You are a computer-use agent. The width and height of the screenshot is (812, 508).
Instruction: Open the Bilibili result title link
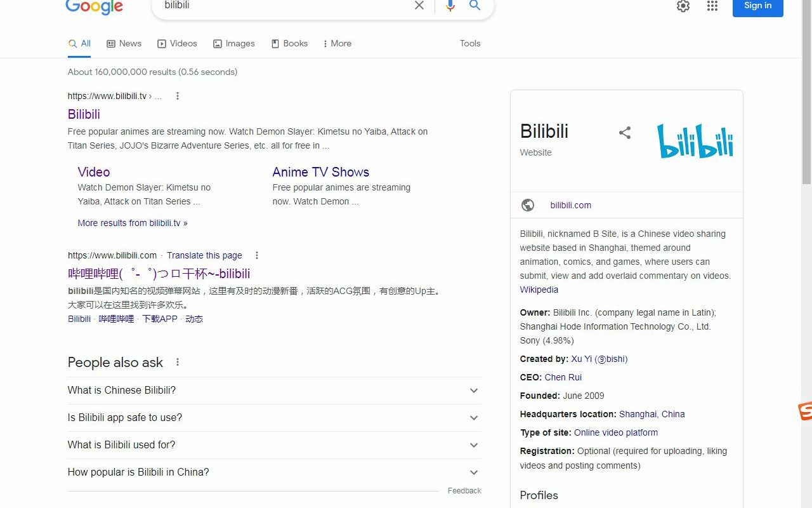tap(84, 114)
